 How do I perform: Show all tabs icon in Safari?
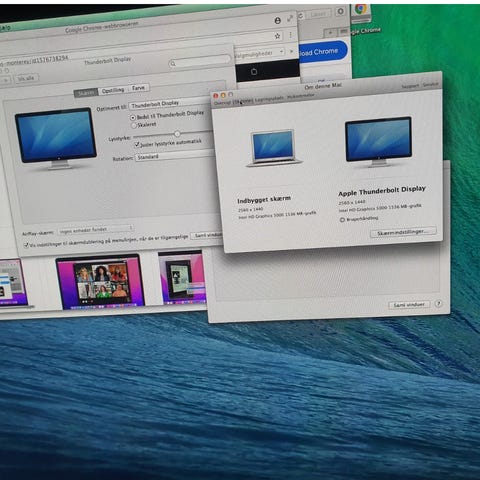(343, 32)
